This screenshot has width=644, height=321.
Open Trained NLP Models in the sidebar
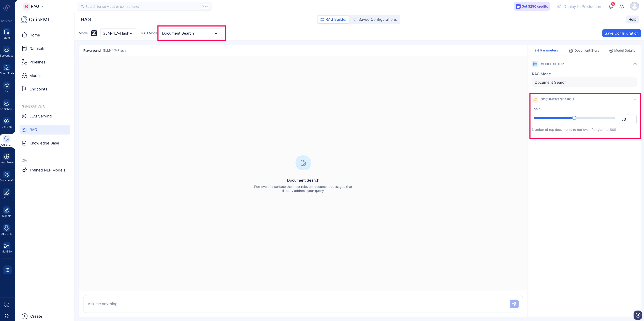45,170
